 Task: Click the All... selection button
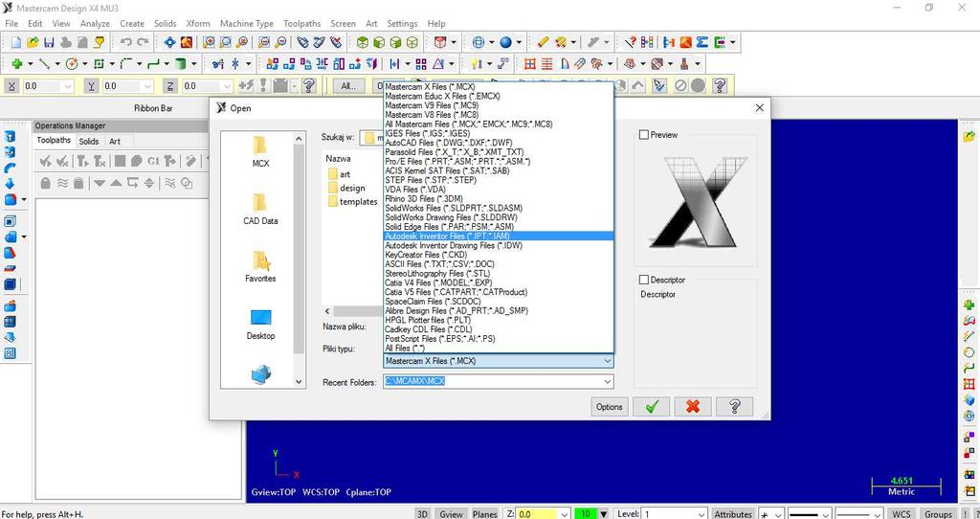[348, 86]
